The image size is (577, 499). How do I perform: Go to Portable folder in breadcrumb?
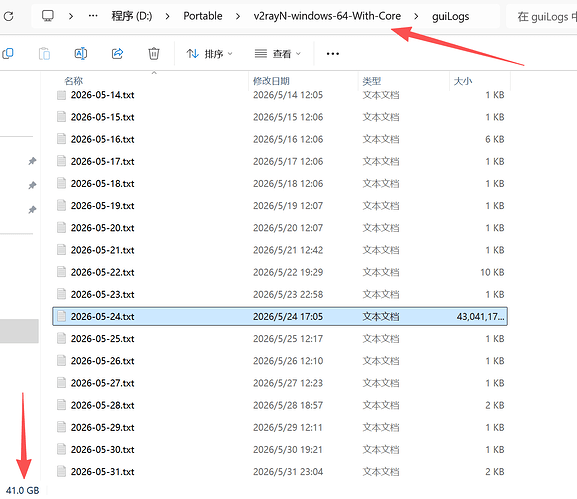coord(203,16)
